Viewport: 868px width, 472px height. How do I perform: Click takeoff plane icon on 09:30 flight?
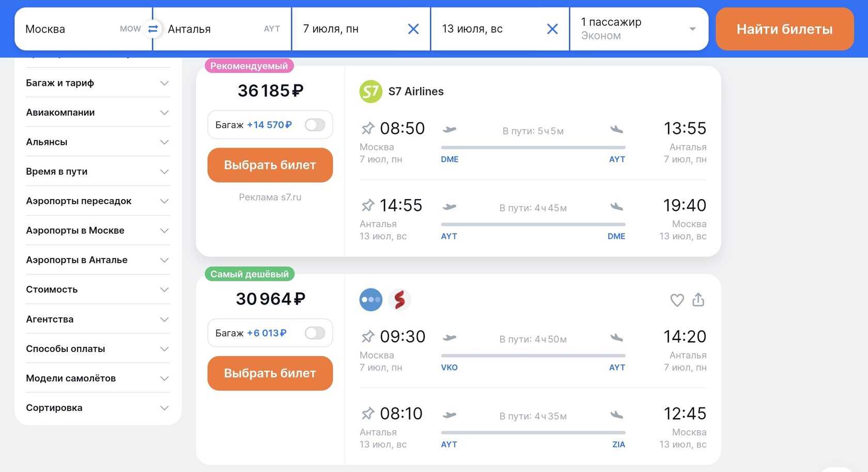pos(450,338)
